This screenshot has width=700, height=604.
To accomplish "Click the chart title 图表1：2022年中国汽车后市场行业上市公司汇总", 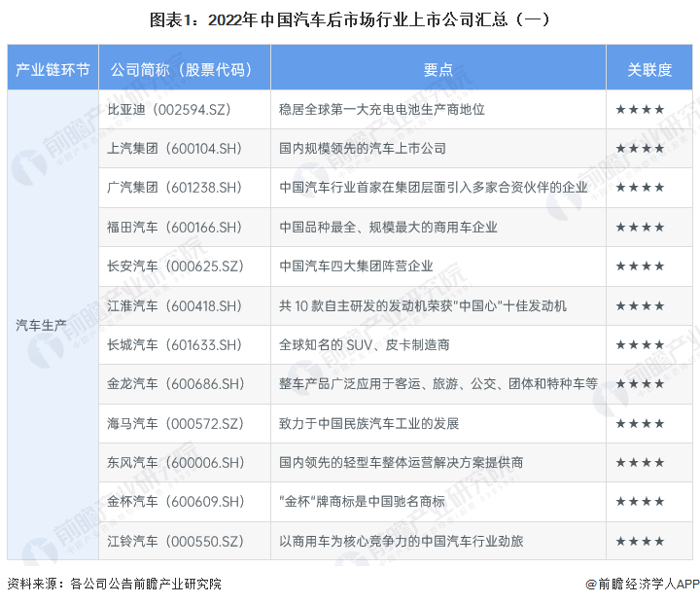I will [x=350, y=19].
